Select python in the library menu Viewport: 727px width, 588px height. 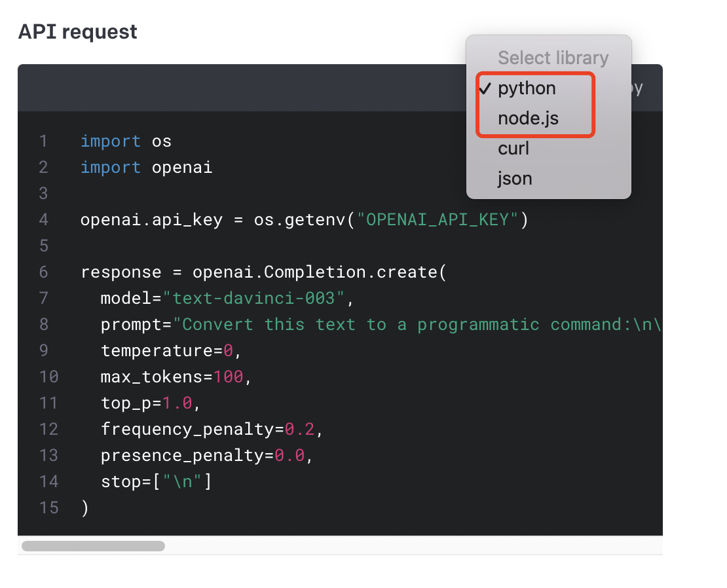[x=527, y=88]
